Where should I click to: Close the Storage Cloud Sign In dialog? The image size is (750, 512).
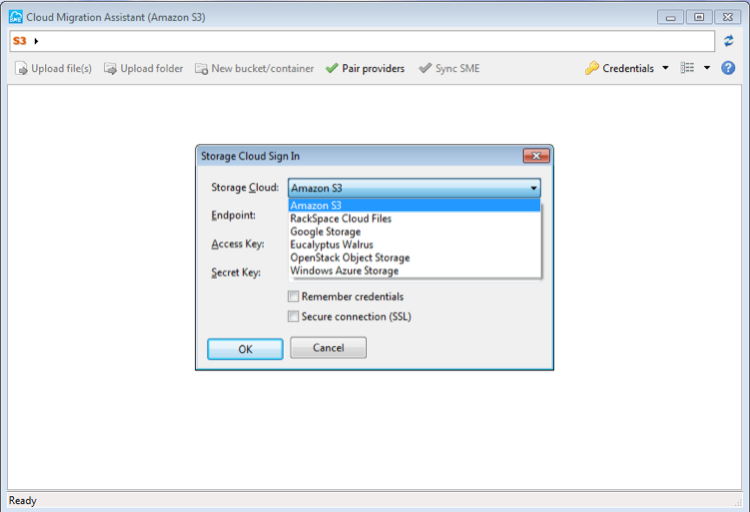click(x=536, y=156)
